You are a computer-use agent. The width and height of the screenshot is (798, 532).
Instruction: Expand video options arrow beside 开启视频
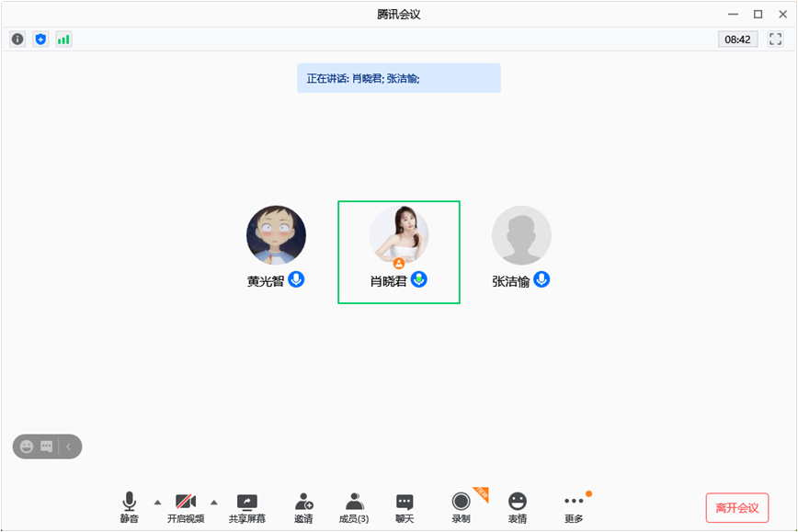click(x=214, y=502)
